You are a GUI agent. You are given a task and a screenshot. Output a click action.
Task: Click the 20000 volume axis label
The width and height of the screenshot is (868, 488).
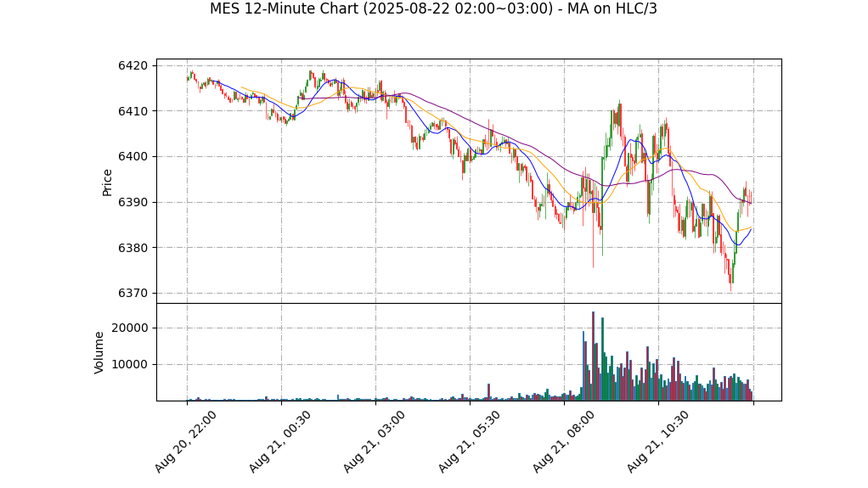(130, 328)
